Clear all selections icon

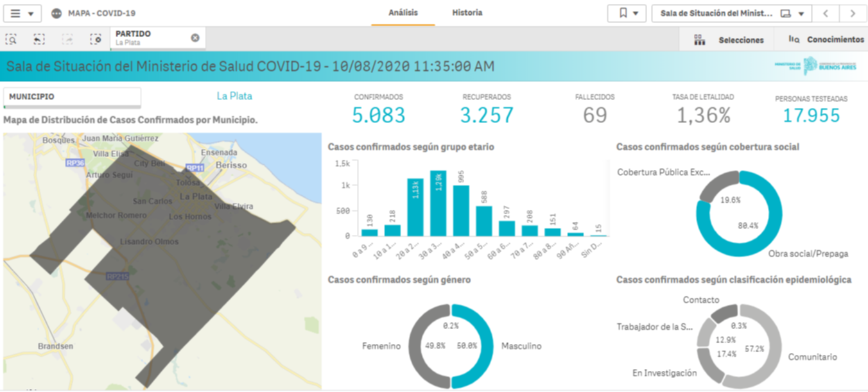point(96,39)
